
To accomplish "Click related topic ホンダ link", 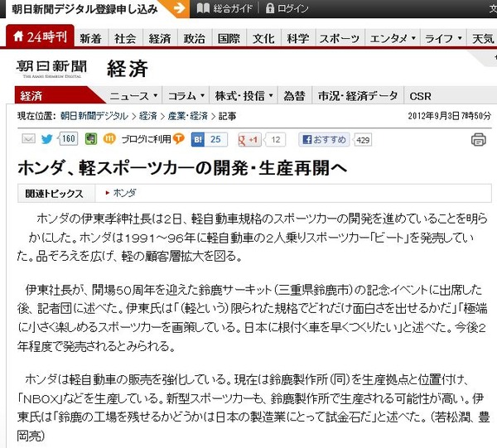I will click(x=124, y=193).
